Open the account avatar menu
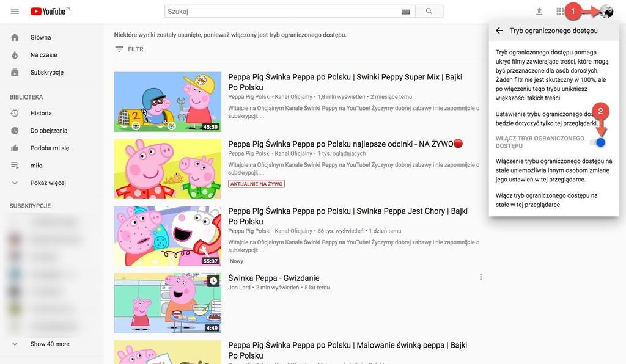This screenshot has height=364, width=626. point(606,12)
